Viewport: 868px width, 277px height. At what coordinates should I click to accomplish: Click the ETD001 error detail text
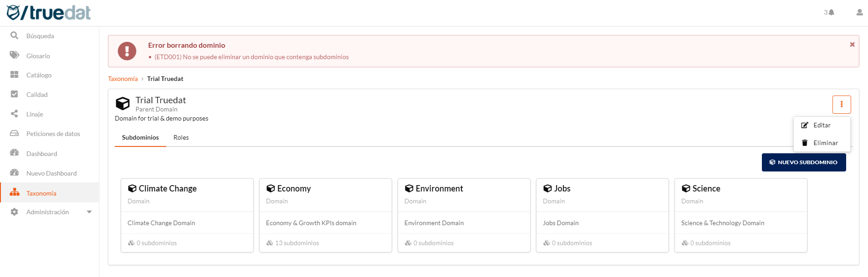tap(251, 57)
